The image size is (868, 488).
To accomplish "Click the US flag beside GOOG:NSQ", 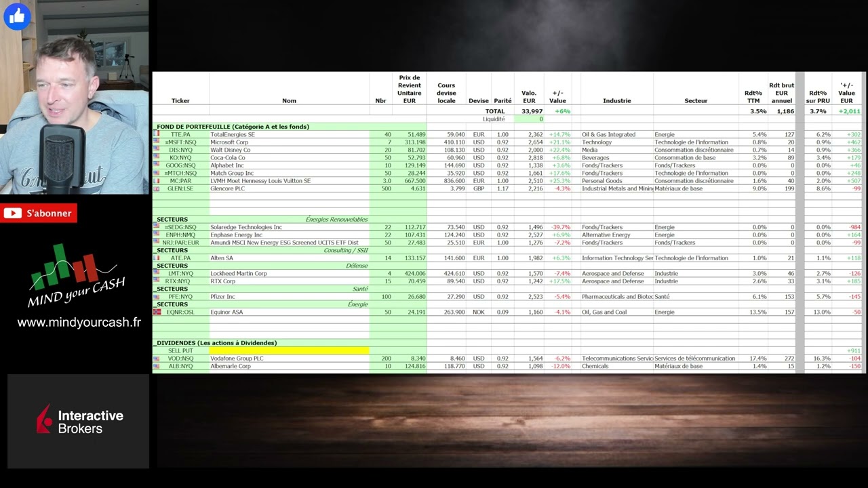I will [x=156, y=165].
